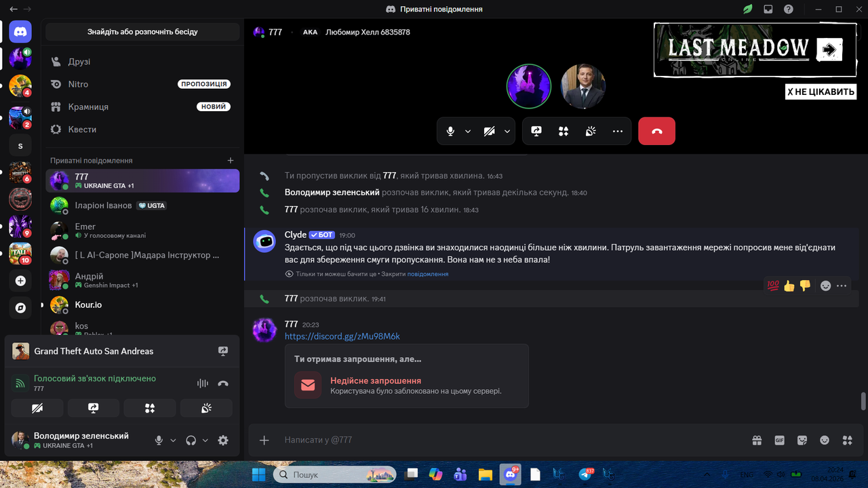Toggle deafen headphones in user panel
The height and width of the screenshot is (488, 868).
coord(191,441)
